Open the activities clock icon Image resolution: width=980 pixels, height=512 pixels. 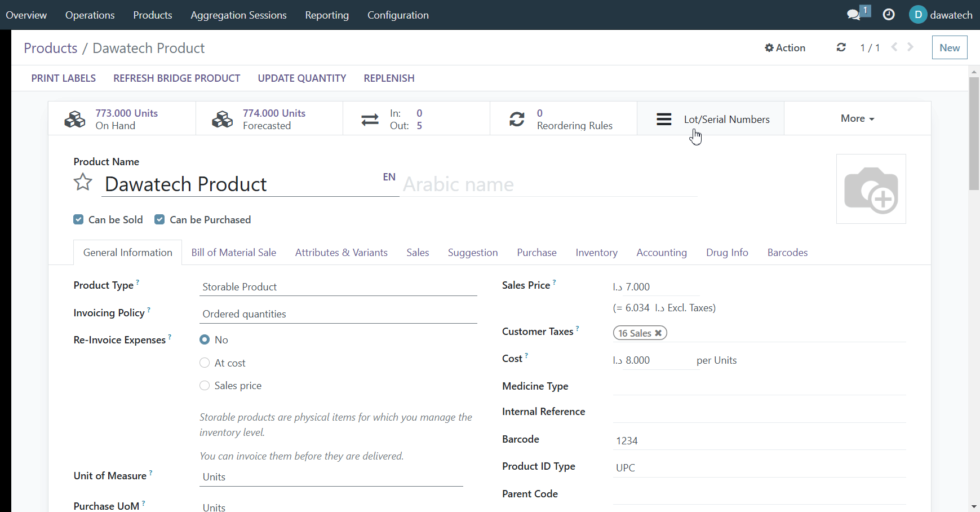coord(889,15)
